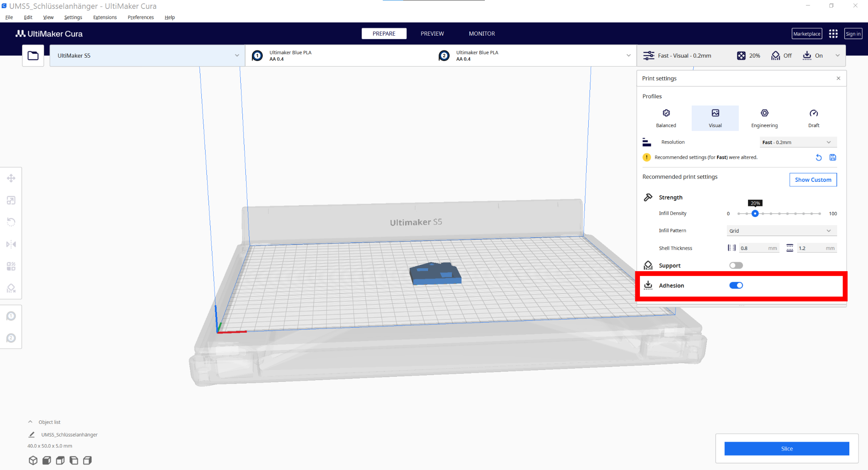Select the Visual profile
Viewport: 868px width, 470px height.
coord(715,118)
